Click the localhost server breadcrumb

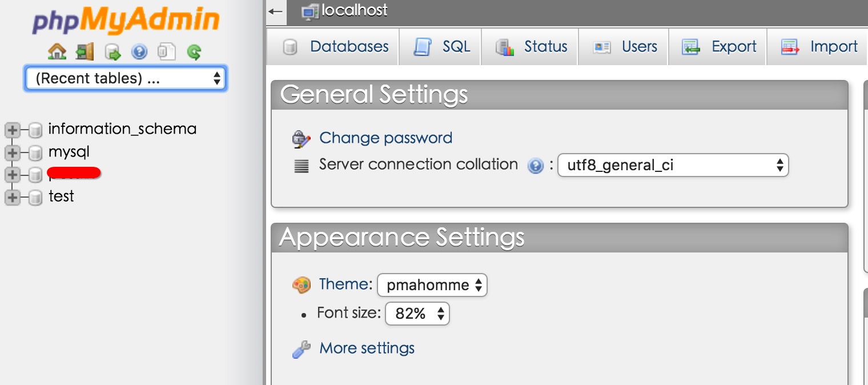click(354, 10)
